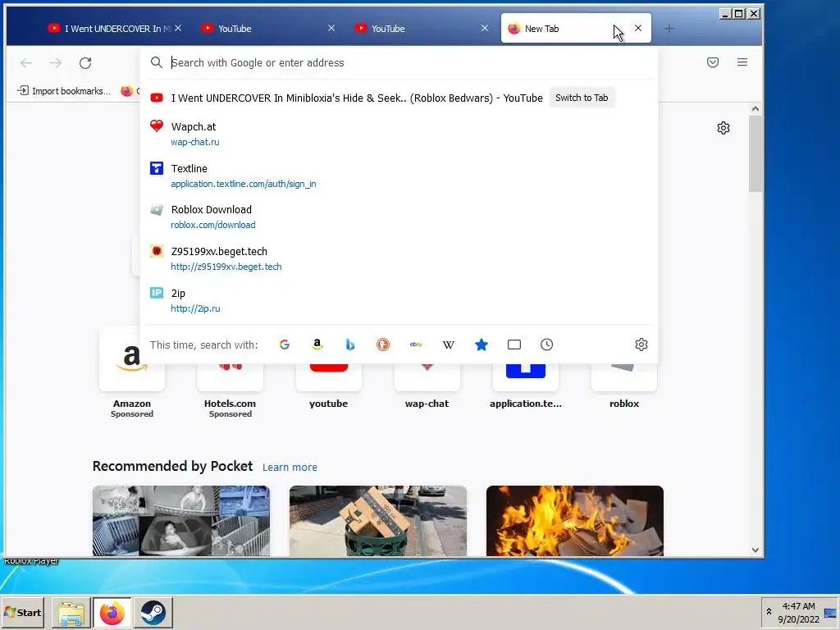Open the 2ip suggestion
This screenshot has width=840, height=630.
(399, 300)
